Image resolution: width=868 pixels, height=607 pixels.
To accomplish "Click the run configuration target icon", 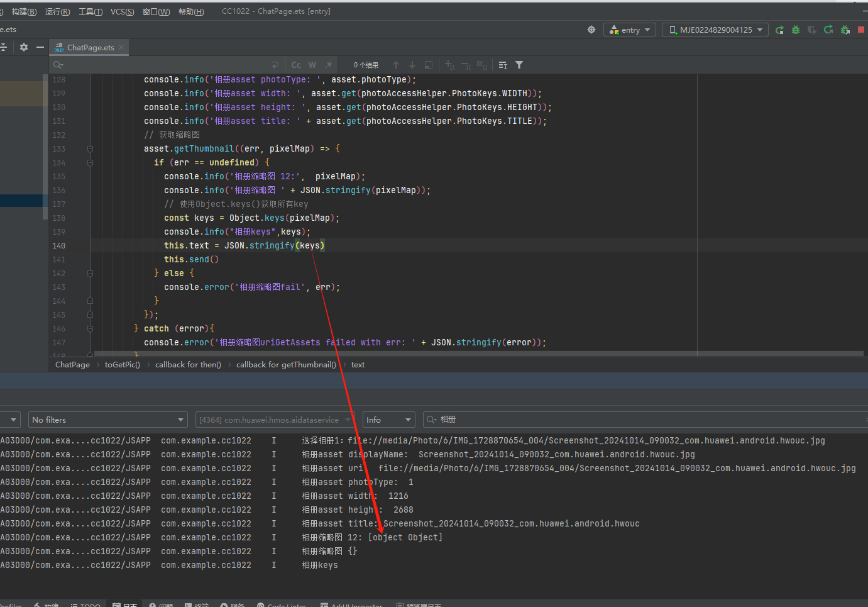I will coord(591,30).
